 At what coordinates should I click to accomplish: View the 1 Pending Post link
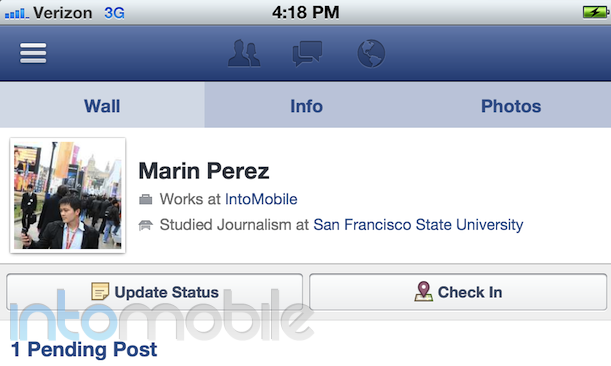click(84, 349)
